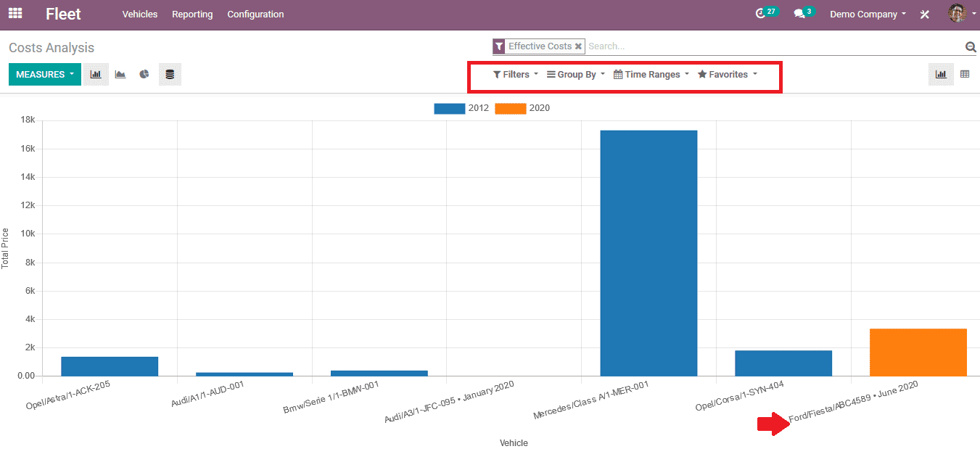Click the 'Total Price' y-axis title
Viewport: 980px width, 449px height.
tap(6, 249)
